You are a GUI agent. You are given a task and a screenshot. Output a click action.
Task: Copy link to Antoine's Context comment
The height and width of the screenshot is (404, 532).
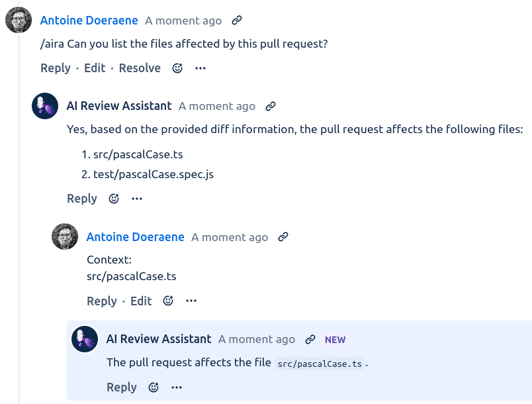click(283, 237)
